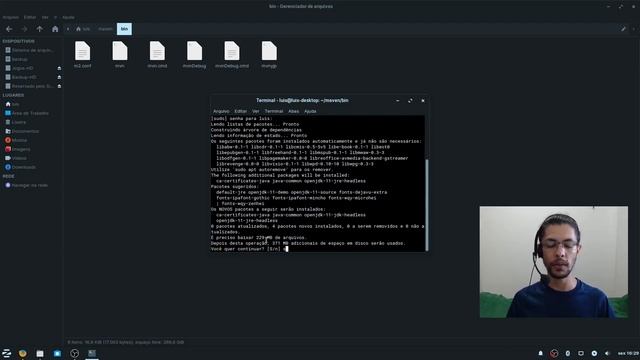Open the Terminal menu in terminal window

pyautogui.click(x=273, y=111)
